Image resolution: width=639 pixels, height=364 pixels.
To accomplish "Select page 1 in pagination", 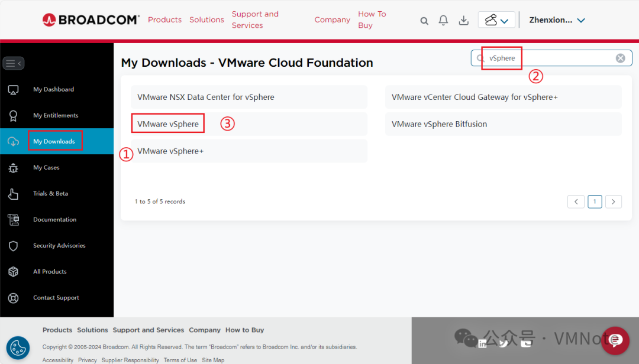I will click(x=595, y=201).
